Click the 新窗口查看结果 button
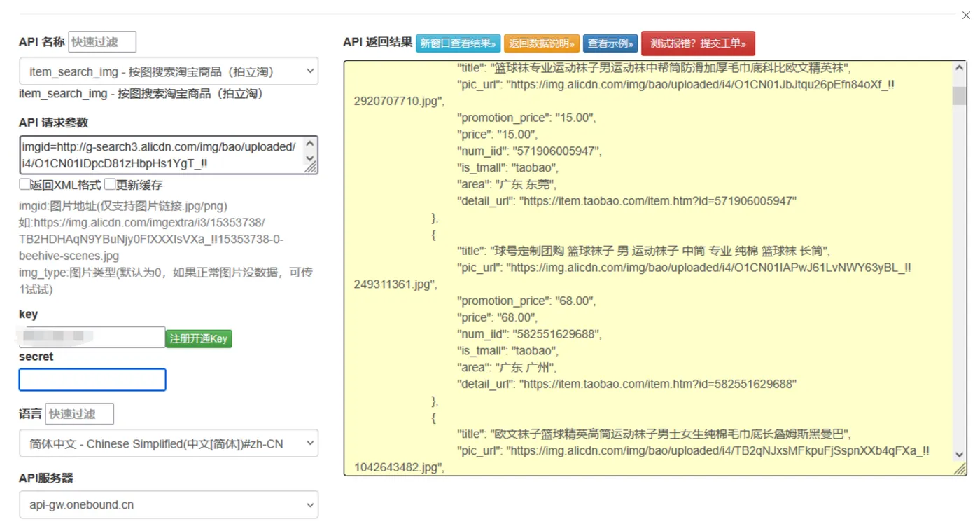This screenshot has height=524, width=980. [x=458, y=43]
